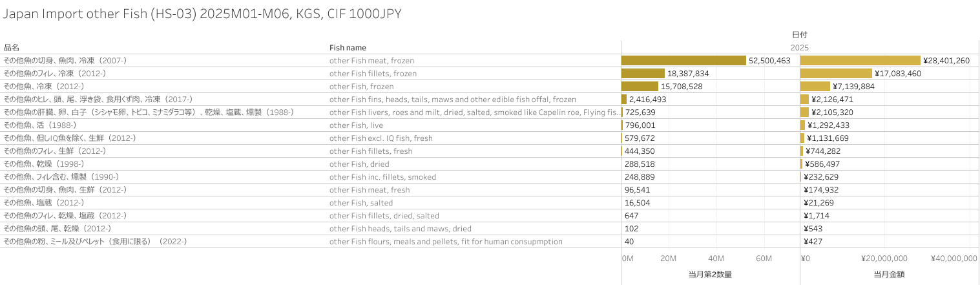Screen dimensions: 980x285
Task: Click the 品名 column header
Action: (x=12, y=47)
